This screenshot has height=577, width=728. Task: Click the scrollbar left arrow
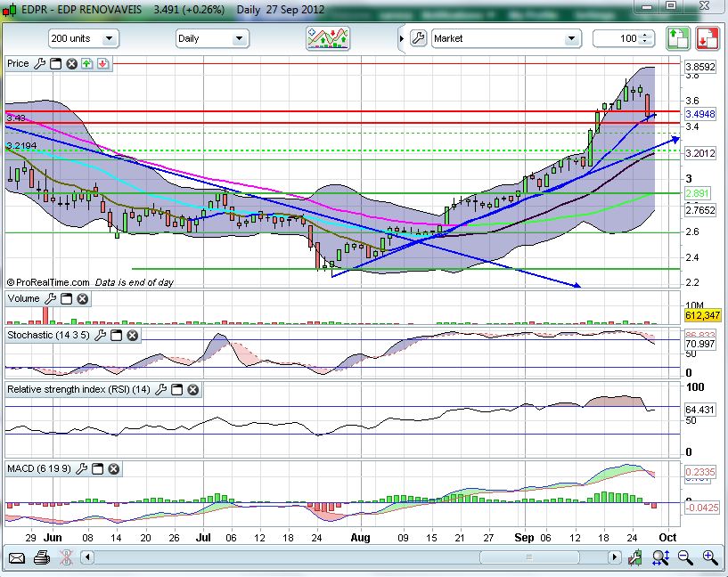[87, 557]
